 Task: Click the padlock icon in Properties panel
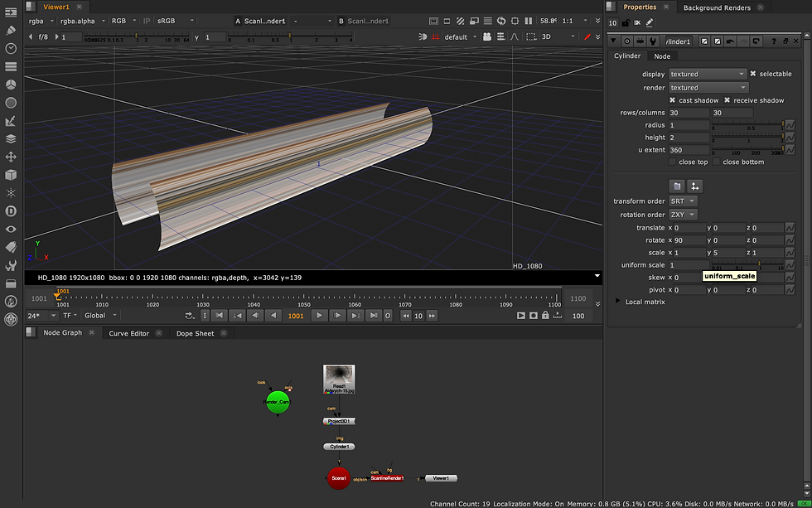626,22
